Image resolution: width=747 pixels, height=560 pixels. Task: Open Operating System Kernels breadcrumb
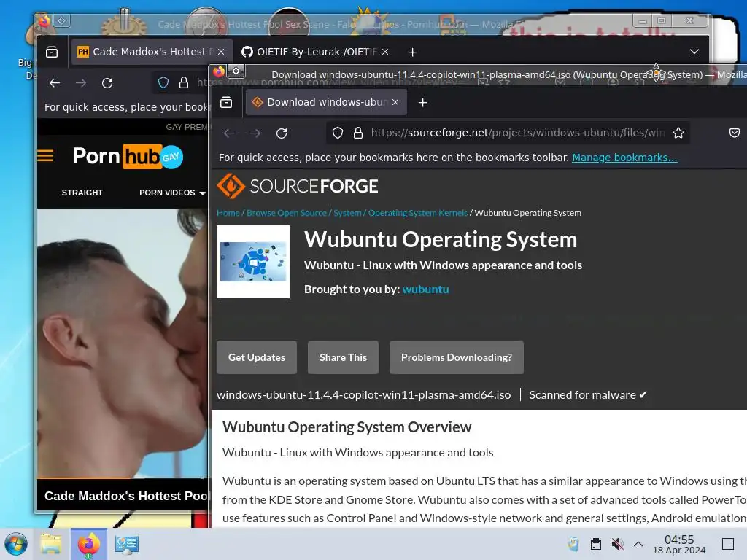pyautogui.click(x=418, y=213)
